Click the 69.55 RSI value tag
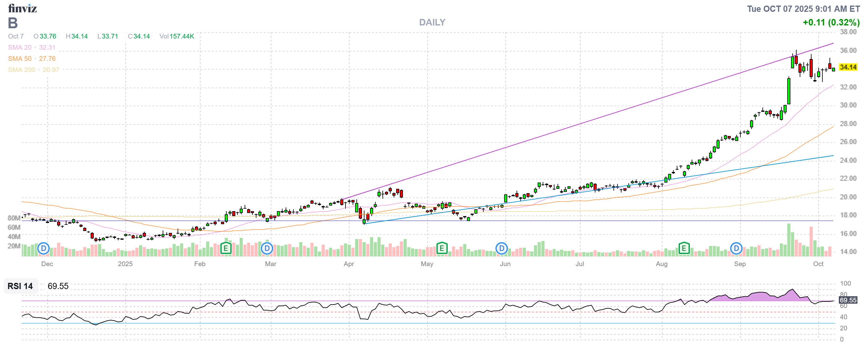The width and height of the screenshot is (868, 349). (848, 300)
